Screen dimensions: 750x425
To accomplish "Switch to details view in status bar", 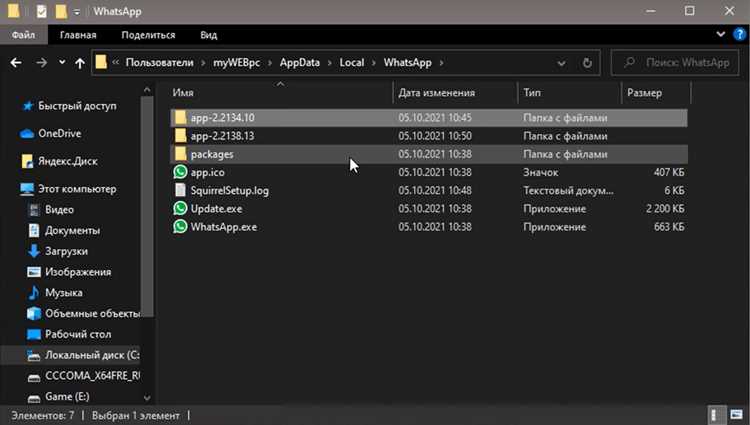I will 715,415.
